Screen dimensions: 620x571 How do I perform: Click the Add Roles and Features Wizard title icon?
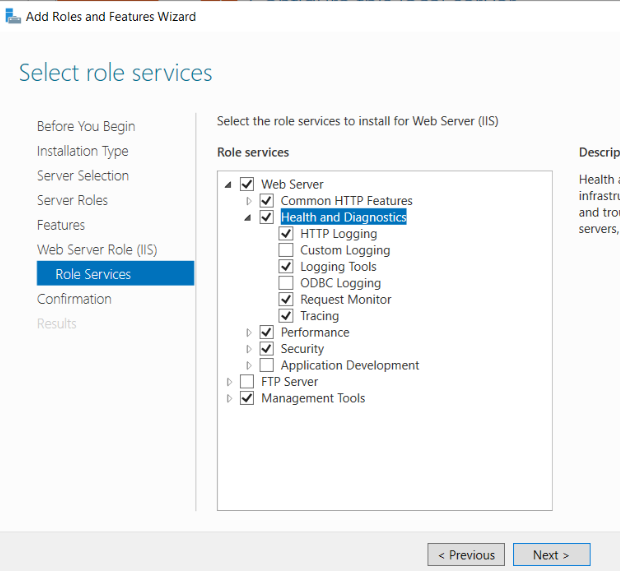pos(13,17)
